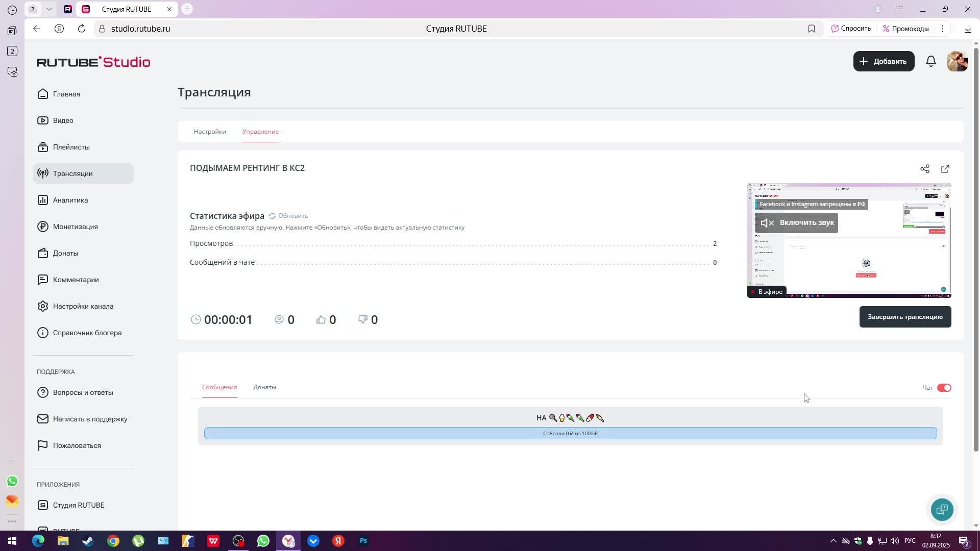Image resolution: width=980 pixels, height=551 pixels.
Task: Open Монетизация section in the sidebar
Action: 75,227
